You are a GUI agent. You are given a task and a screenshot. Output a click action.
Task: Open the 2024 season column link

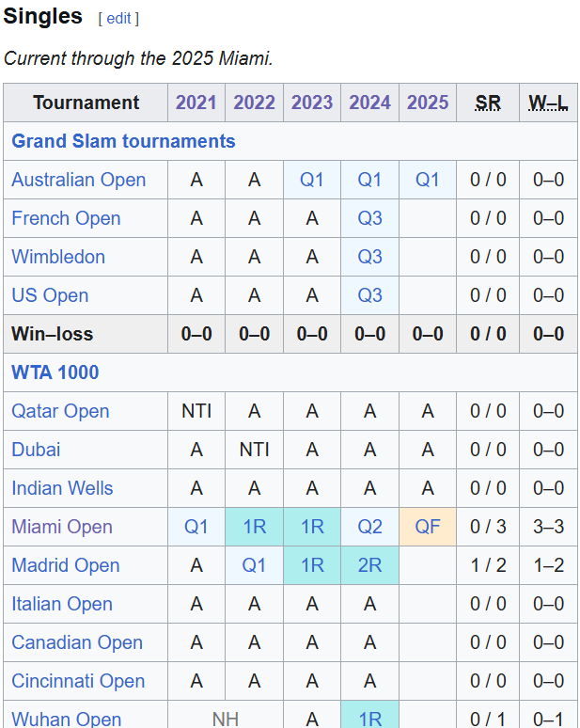(370, 103)
